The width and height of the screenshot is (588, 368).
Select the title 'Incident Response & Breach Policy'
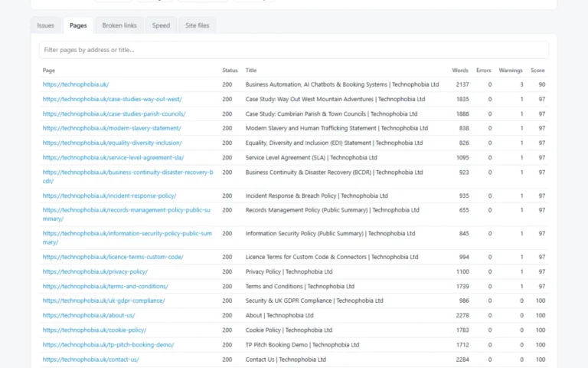[291, 195]
